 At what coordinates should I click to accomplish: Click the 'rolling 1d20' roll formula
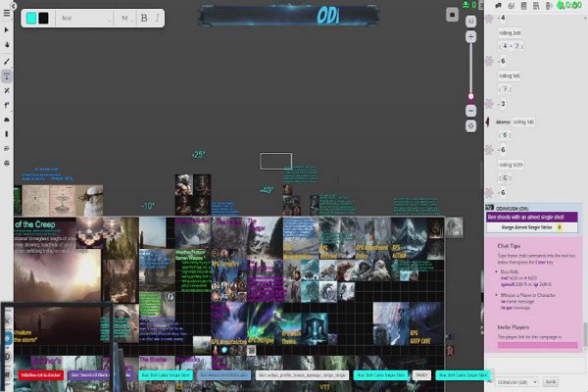coord(511,165)
